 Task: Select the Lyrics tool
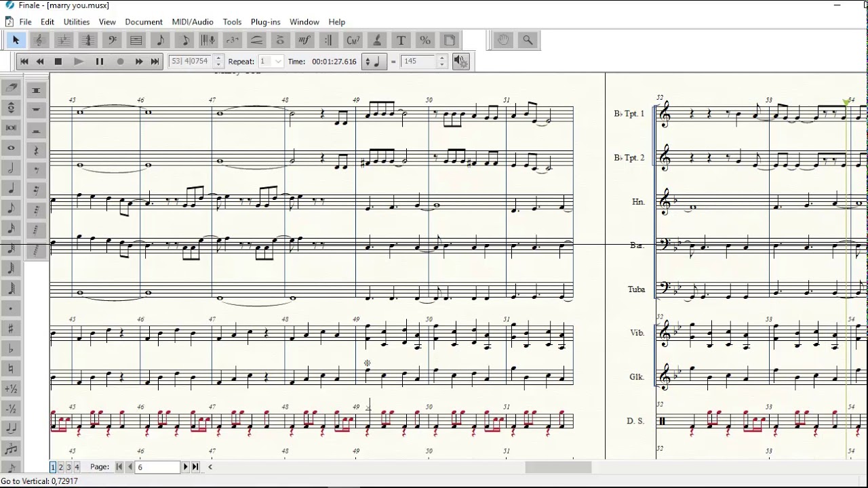[x=377, y=40]
